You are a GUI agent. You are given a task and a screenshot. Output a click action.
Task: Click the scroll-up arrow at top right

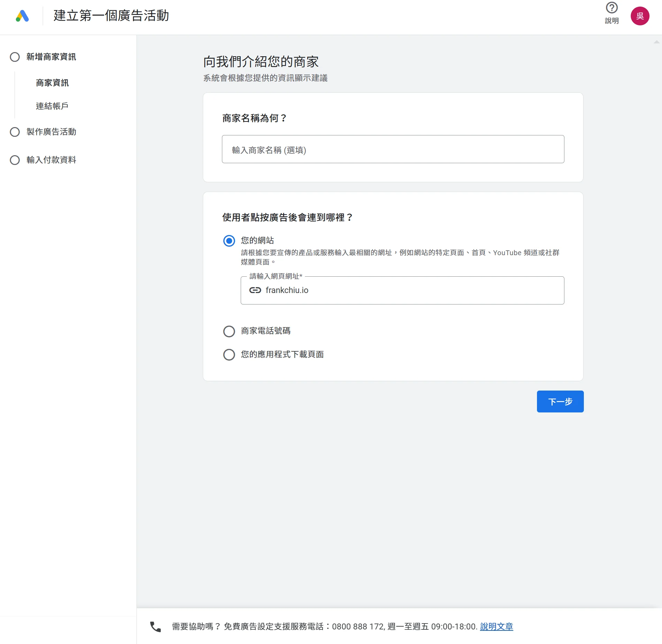pos(656,42)
